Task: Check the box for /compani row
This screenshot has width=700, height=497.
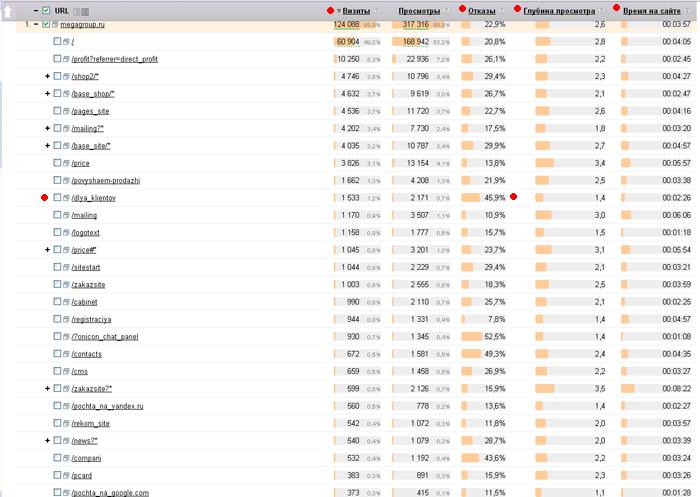Action: tap(57, 458)
